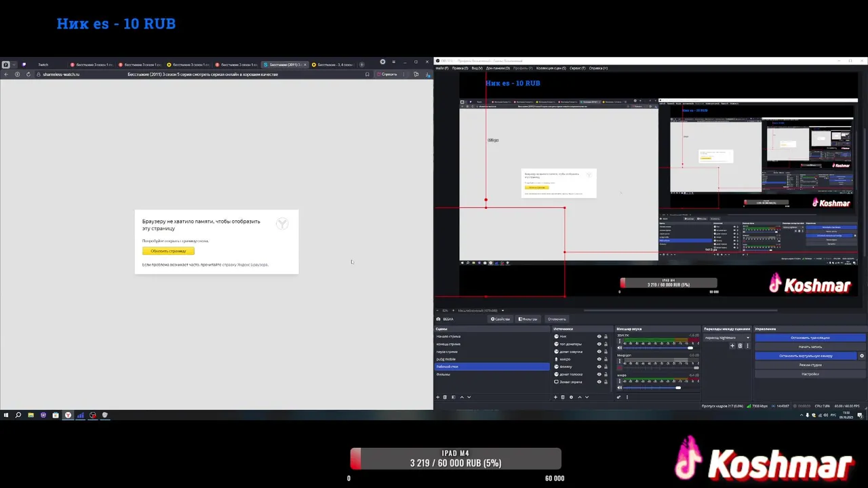Open the OBS Файл menu
Screen dimensions: 868x488
[441, 68]
